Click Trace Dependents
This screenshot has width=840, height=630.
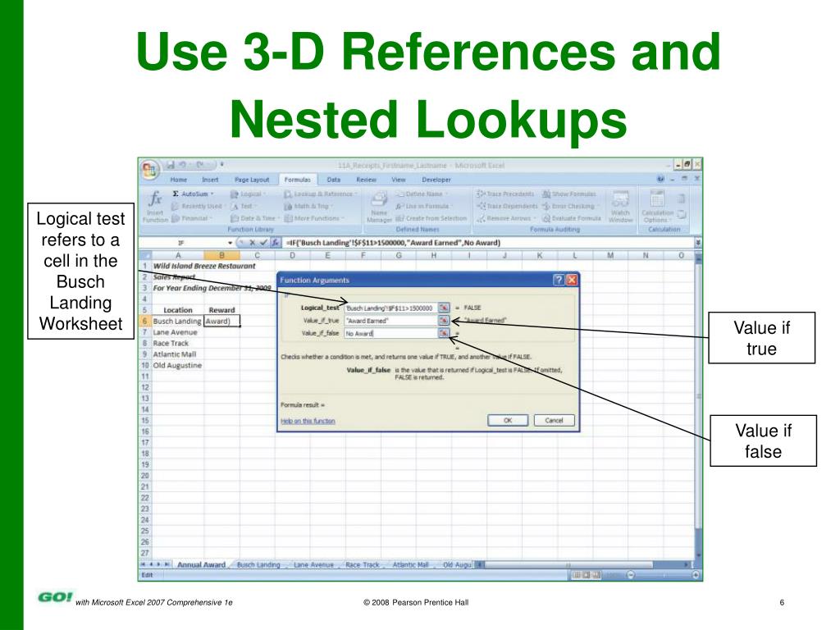click(507, 206)
